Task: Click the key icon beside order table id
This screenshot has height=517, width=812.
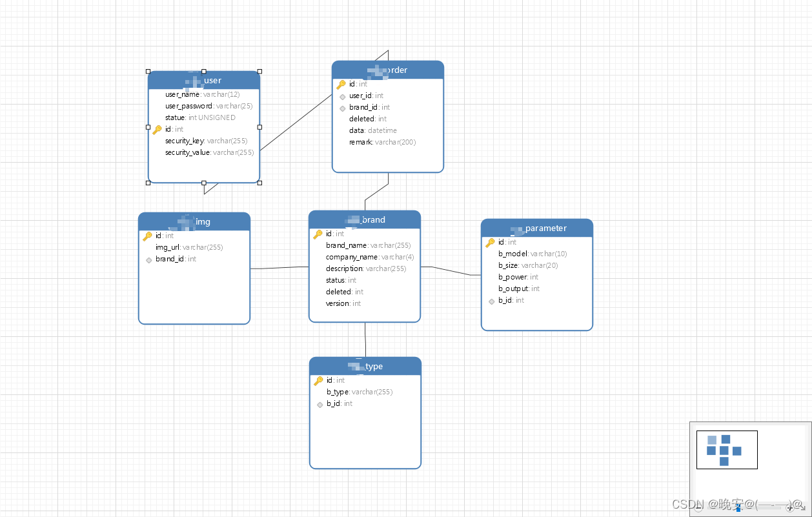Action: pyautogui.click(x=341, y=85)
